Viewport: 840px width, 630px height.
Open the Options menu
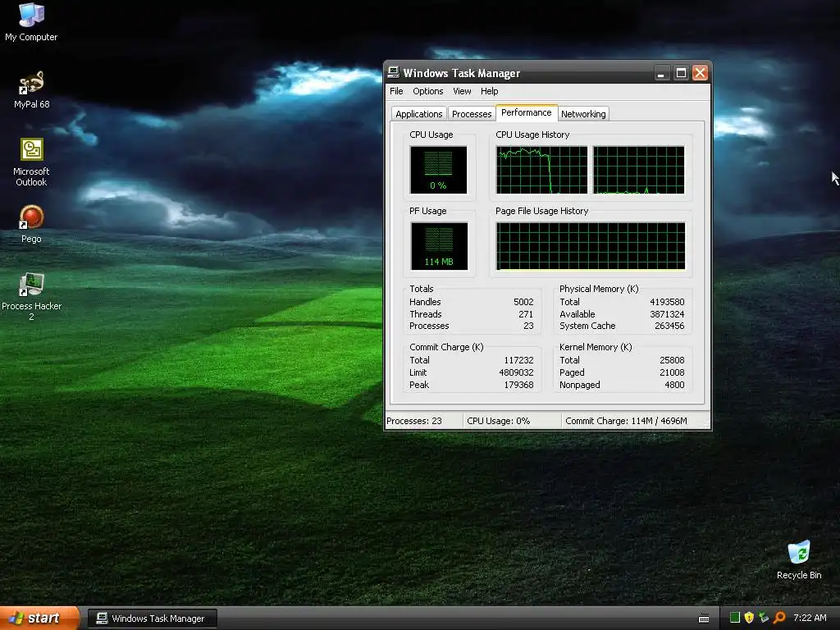point(428,91)
